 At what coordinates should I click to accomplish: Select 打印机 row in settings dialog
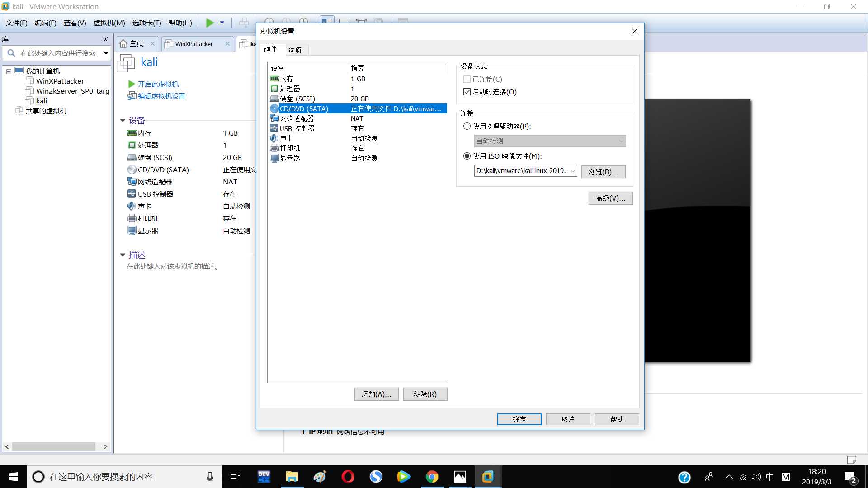pos(357,148)
